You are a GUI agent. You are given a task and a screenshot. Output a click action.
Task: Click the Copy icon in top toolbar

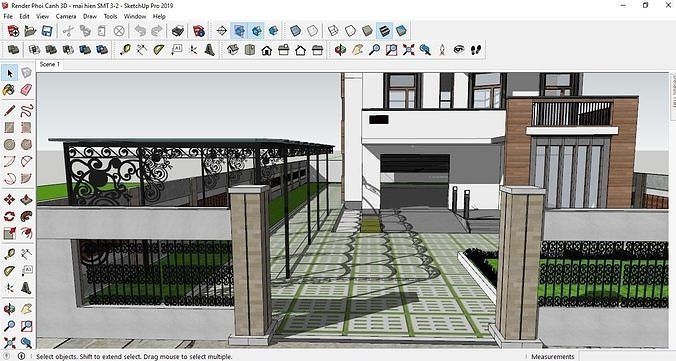pos(85,31)
